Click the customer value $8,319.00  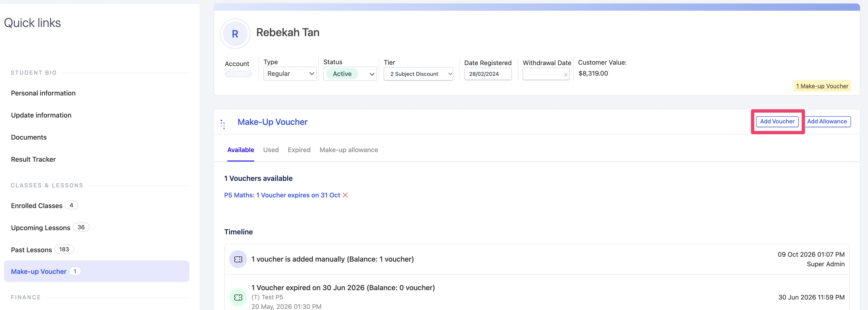(593, 73)
